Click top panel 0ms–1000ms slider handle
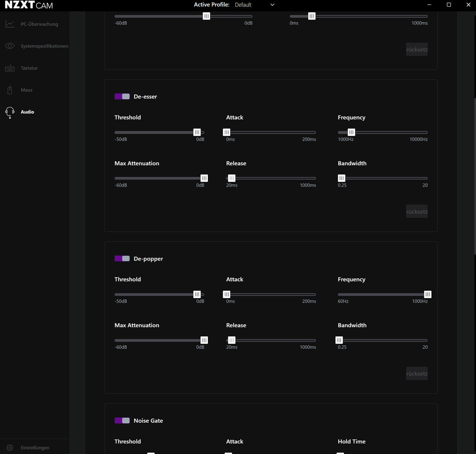The width and height of the screenshot is (476, 454). point(312,16)
